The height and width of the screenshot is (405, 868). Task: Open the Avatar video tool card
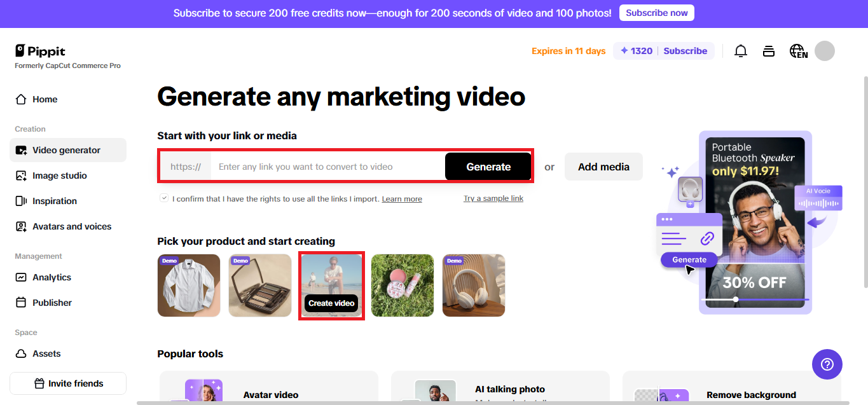[x=269, y=388]
